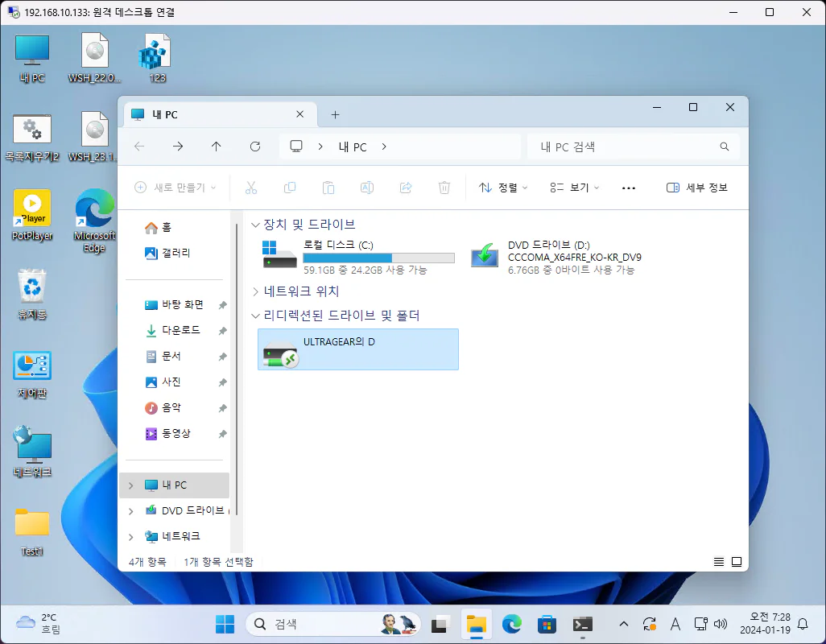Select the ULTRAGEAR의 D redirected drive
This screenshot has height=644, width=826.
[358, 349]
